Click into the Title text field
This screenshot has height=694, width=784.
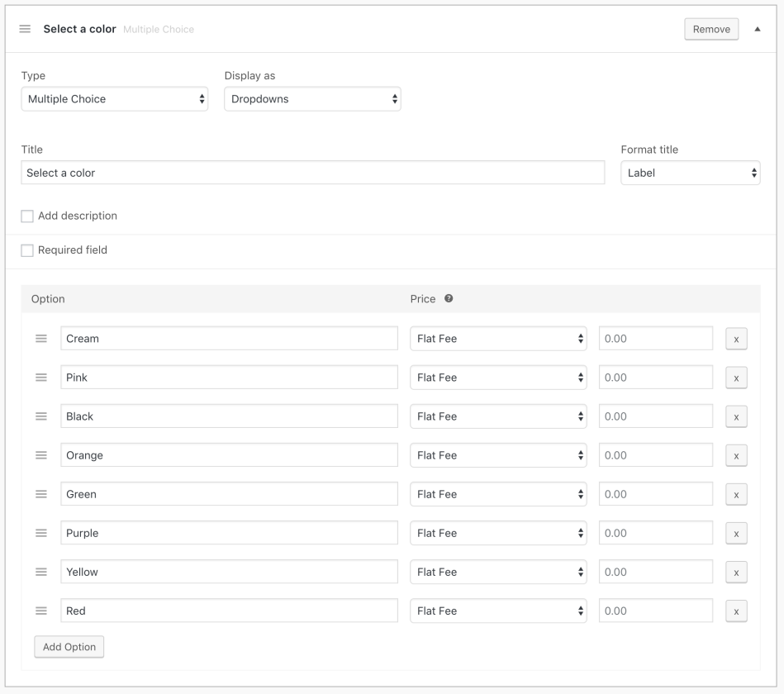click(312, 173)
